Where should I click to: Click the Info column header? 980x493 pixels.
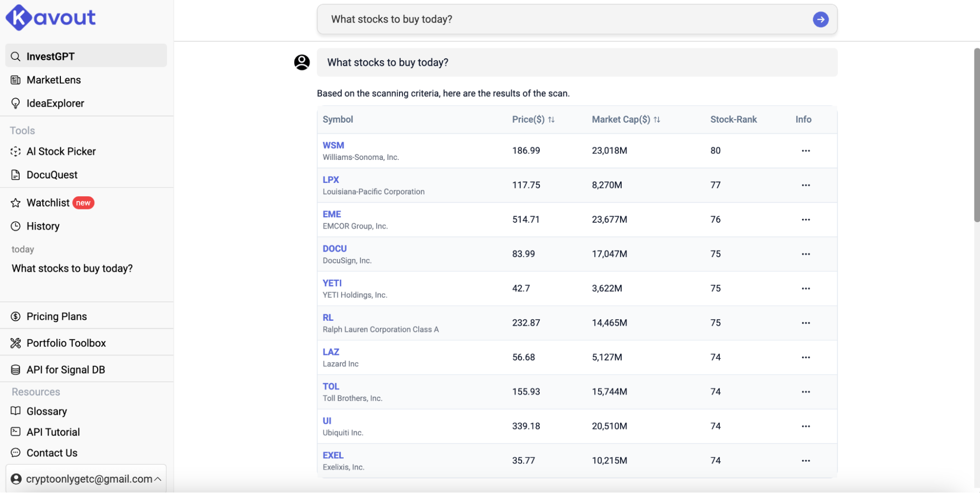[803, 120]
